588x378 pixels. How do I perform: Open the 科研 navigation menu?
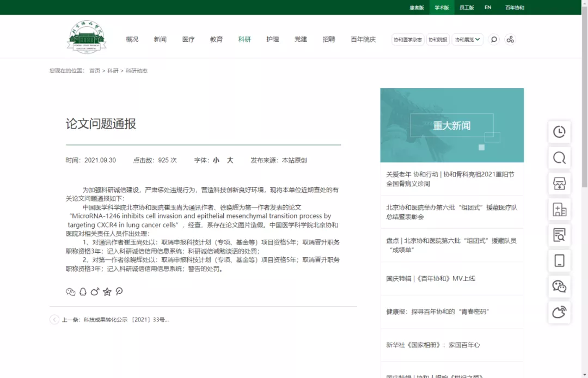coord(244,39)
